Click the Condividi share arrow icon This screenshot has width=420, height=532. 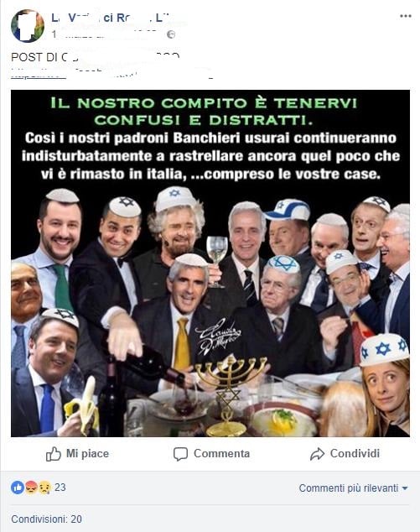coord(317,454)
